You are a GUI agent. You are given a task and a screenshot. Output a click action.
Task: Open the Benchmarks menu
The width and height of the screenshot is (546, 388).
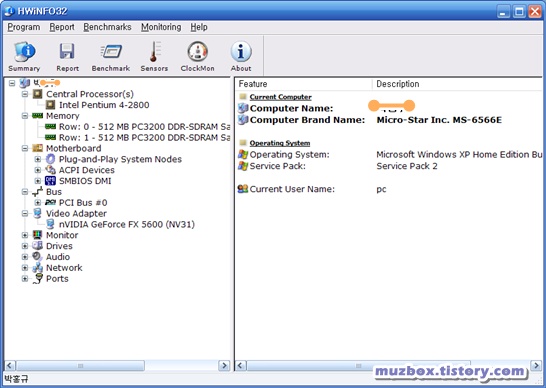[107, 27]
